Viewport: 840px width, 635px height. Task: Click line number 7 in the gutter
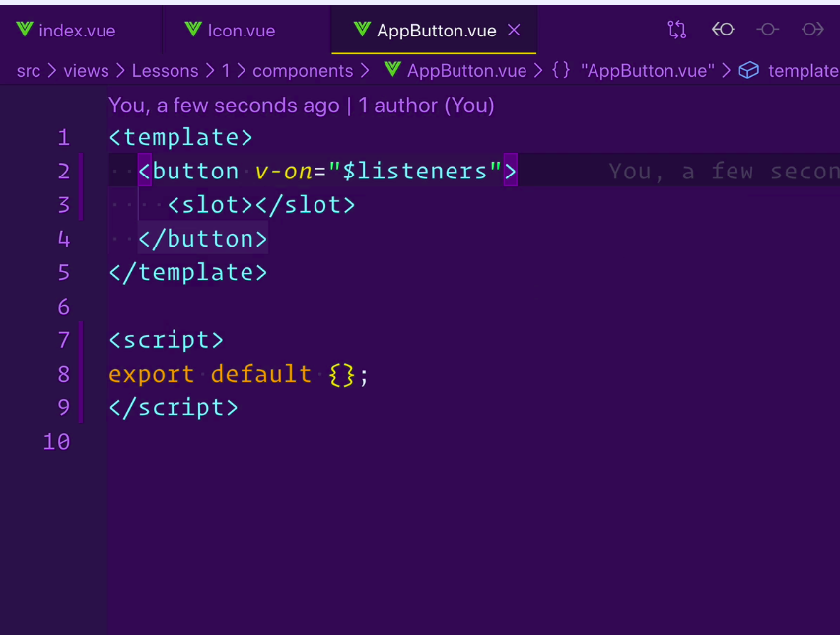pos(64,340)
